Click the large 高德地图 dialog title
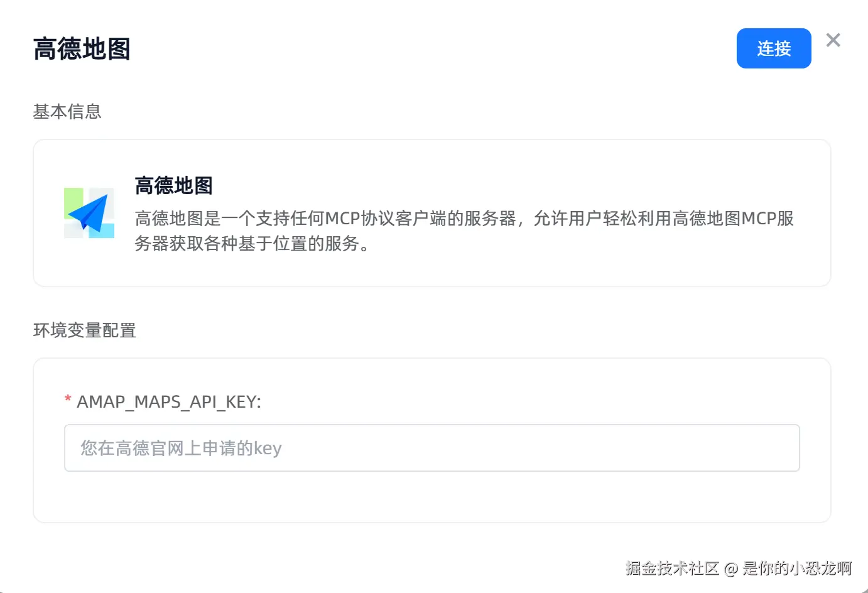 [82, 49]
